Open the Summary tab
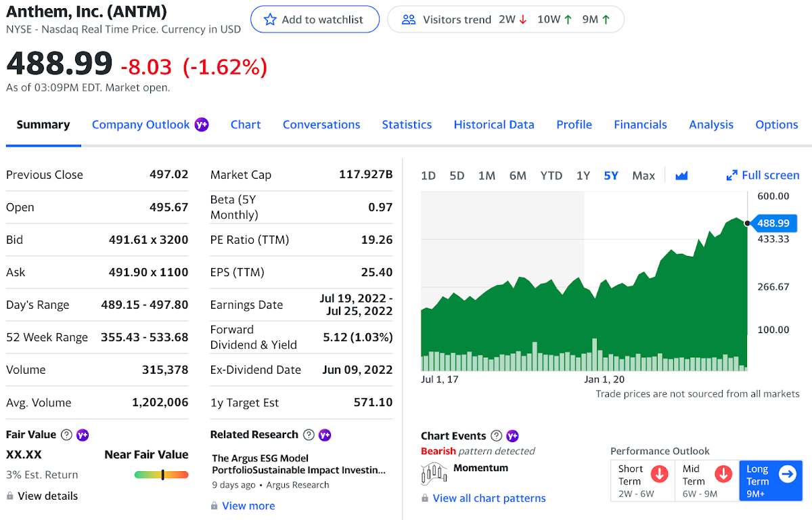This screenshot has width=812, height=520. 43,125
